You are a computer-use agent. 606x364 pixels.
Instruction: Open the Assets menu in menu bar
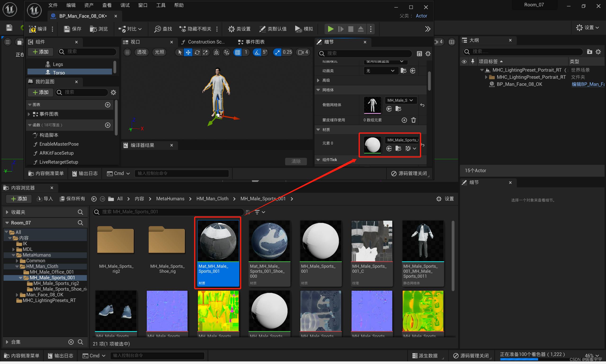89,5
